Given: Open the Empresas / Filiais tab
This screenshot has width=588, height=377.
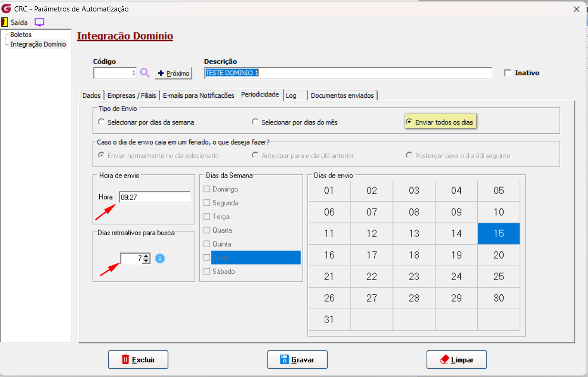Looking at the screenshot, I should click(132, 95).
